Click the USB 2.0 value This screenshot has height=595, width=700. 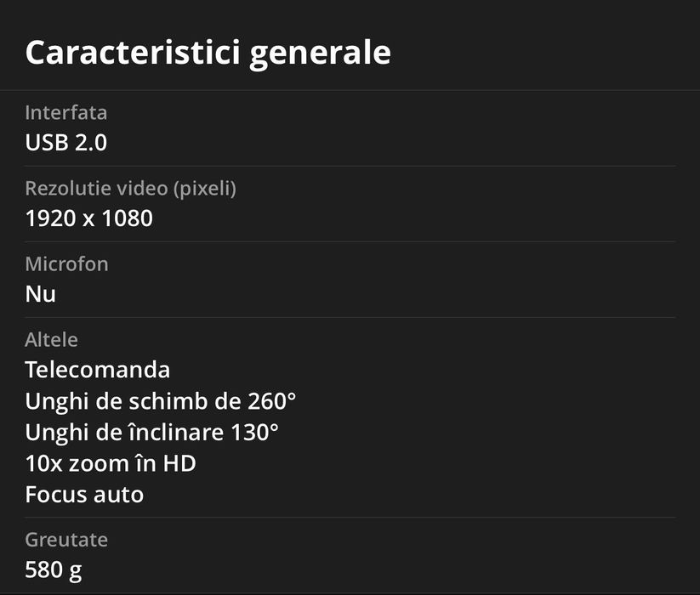65,143
